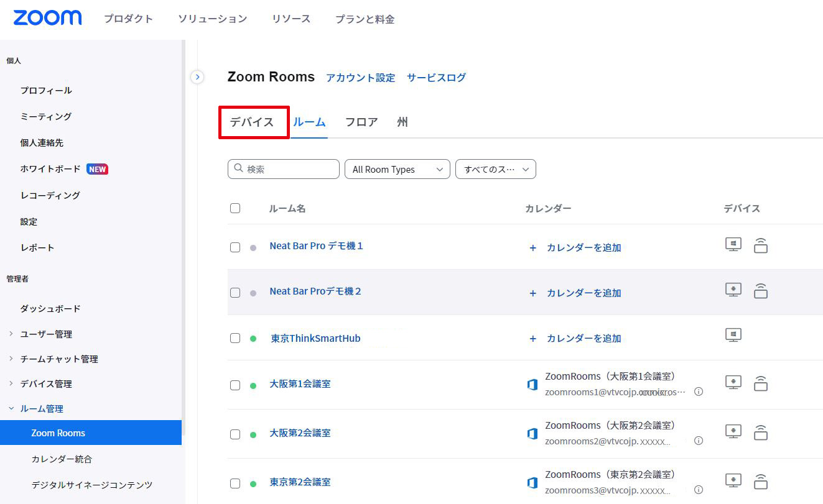823x504 pixels.
Task: Open room 大阪第2会議室
Action: 300,433
